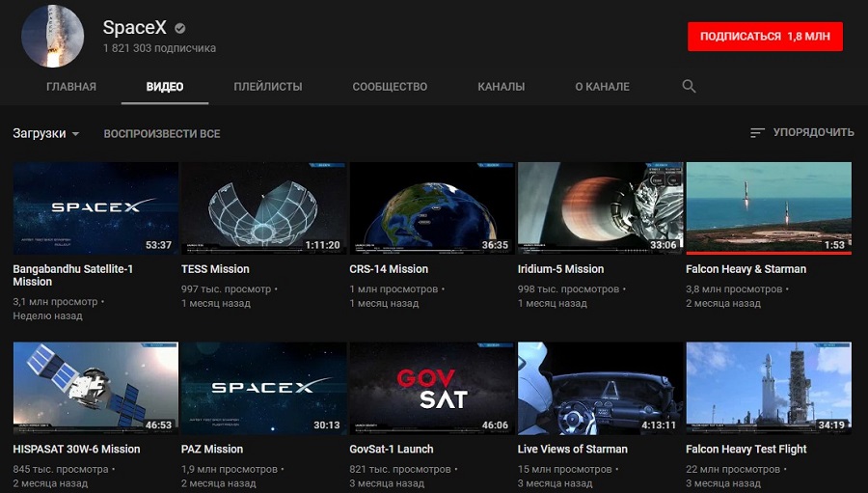Click the sort lines icon next to УПОРЯДОЧИТЬ
The height and width of the screenshot is (493, 868).
[x=757, y=132]
